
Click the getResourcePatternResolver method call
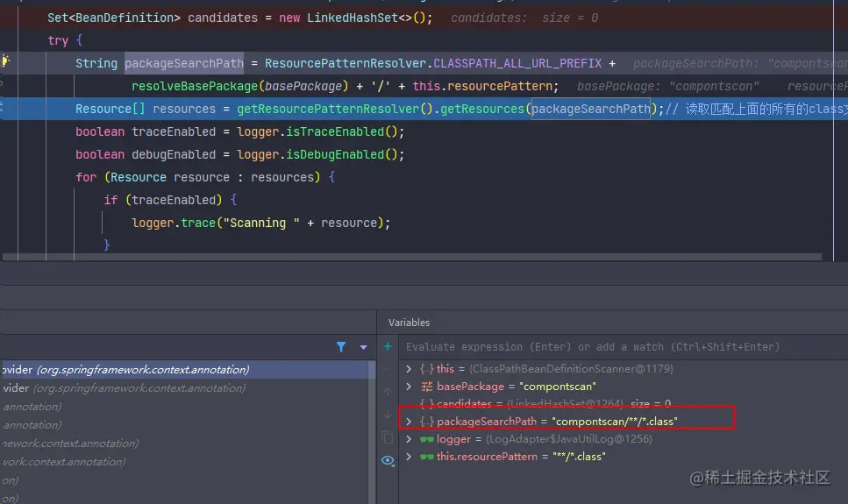tap(328, 109)
